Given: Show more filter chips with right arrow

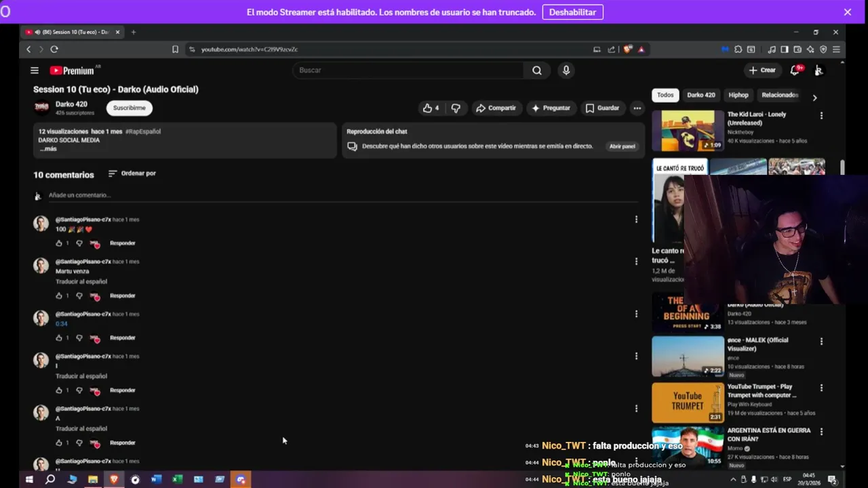Looking at the screenshot, I should [814, 98].
